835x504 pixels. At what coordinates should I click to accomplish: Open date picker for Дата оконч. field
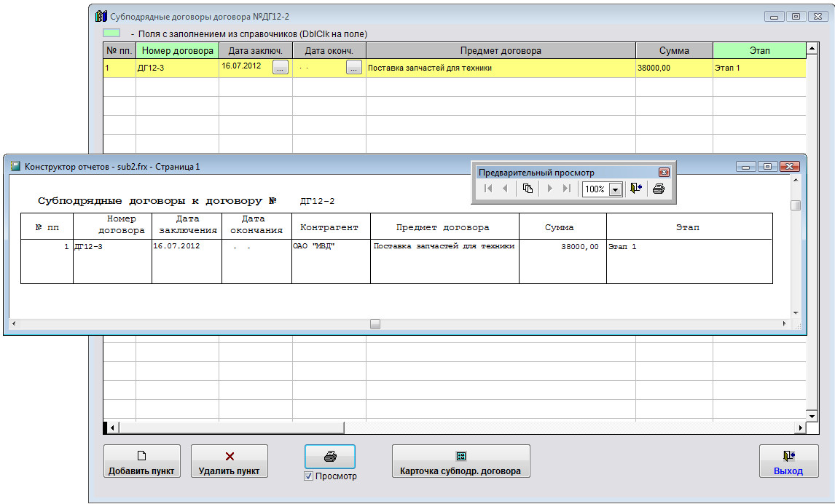pos(354,68)
